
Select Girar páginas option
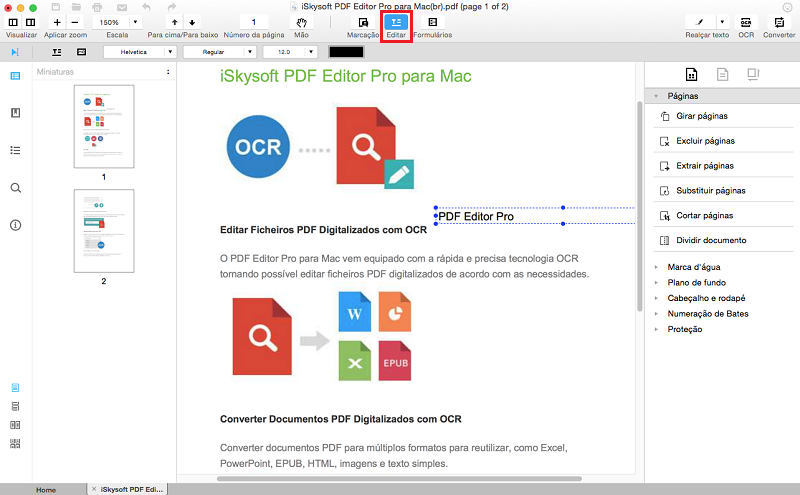click(701, 117)
